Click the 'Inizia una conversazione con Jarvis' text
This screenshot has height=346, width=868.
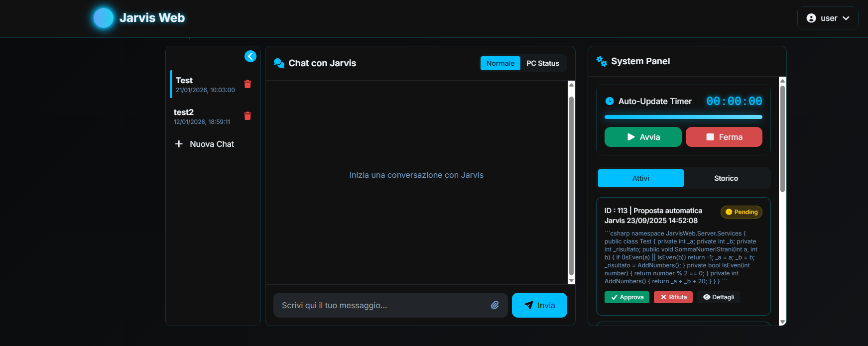click(x=416, y=175)
